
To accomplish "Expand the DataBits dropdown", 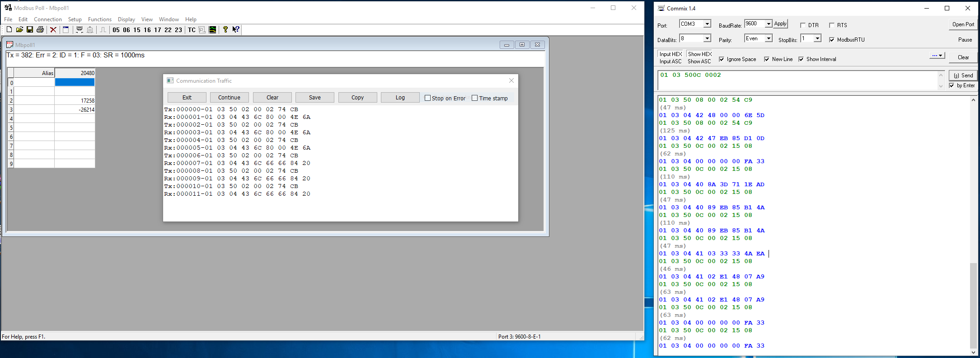I will pyautogui.click(x=707, y=38).
